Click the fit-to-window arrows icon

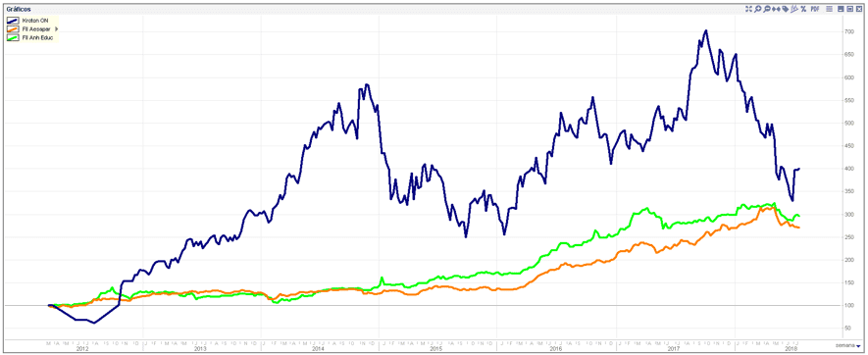[749, 9]
